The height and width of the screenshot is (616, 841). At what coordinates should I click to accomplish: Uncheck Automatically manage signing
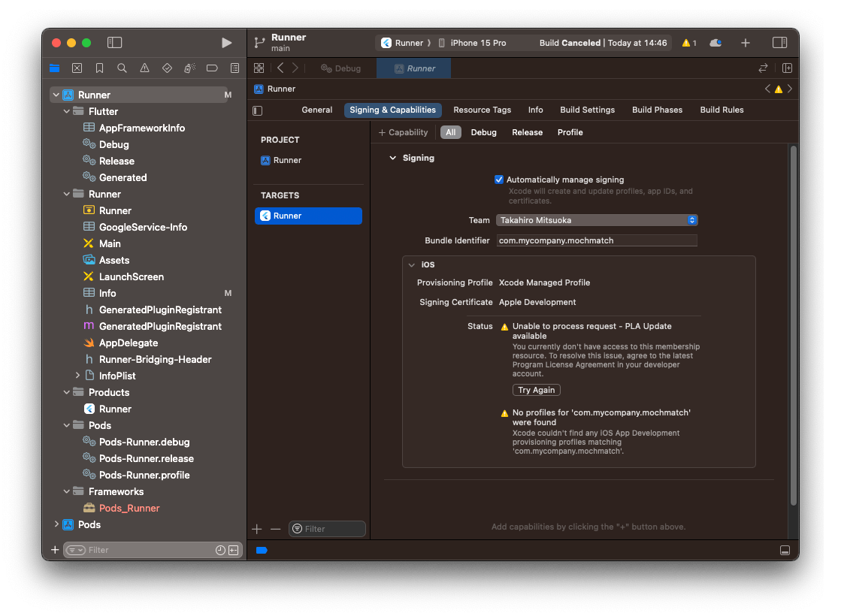[499, 180]
